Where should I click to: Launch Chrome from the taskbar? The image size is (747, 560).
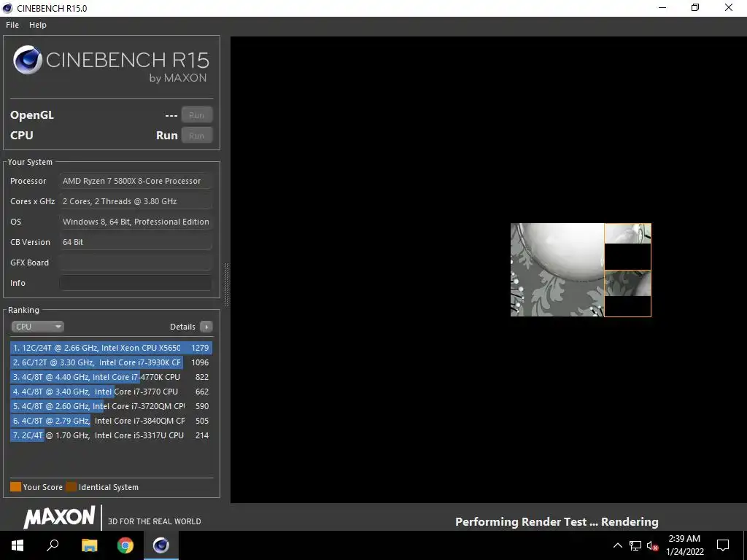point(125,545)
